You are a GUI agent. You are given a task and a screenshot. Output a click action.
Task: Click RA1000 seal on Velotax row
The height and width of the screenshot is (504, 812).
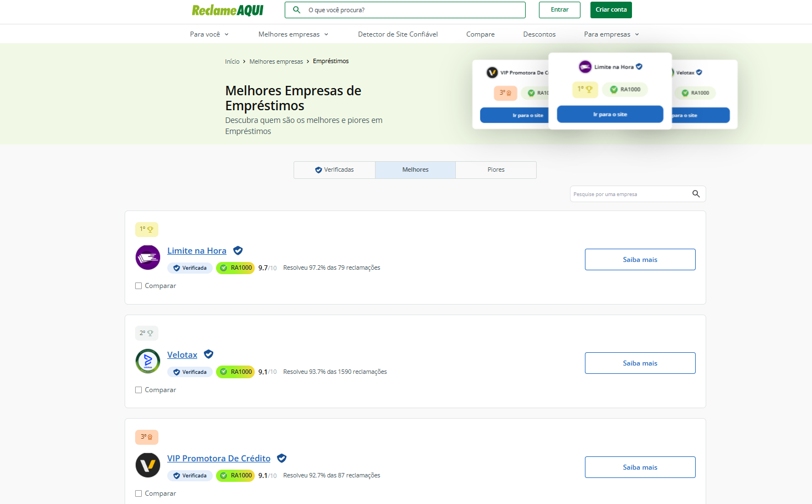click(235, 372)
